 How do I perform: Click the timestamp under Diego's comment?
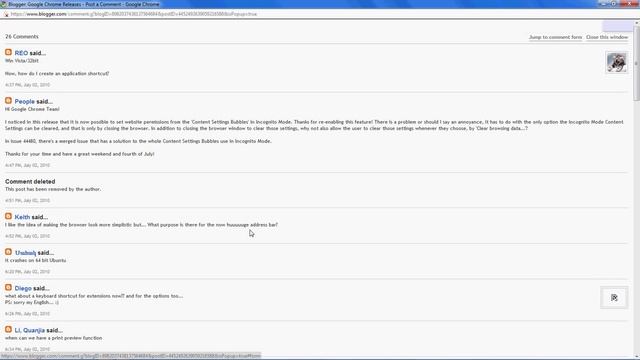coord(27,313)
